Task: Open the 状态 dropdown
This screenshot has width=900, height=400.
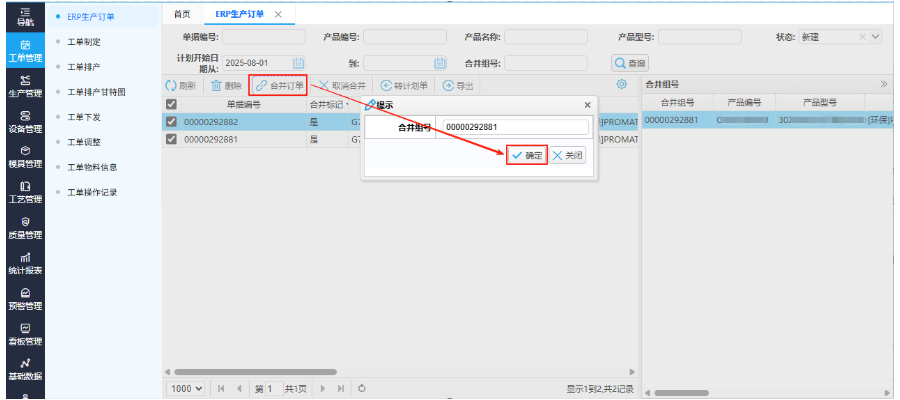Action: (875, 37)
